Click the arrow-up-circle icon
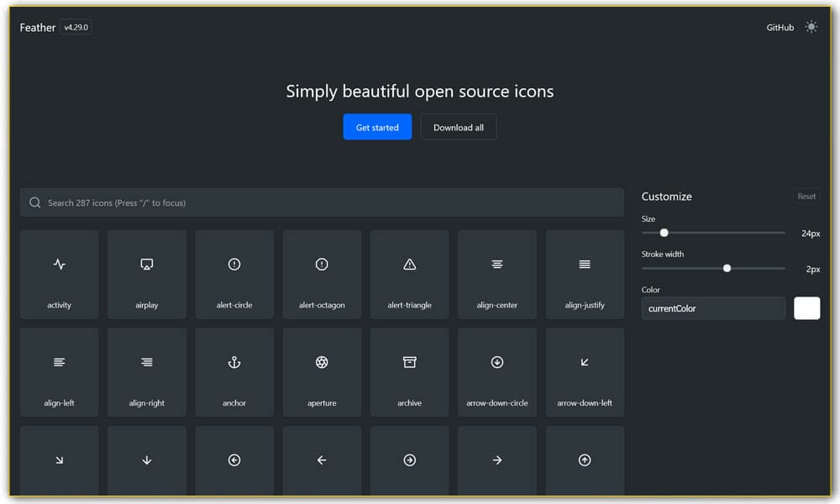The width and height of the screenshot is (840, 504). point(585,460)
